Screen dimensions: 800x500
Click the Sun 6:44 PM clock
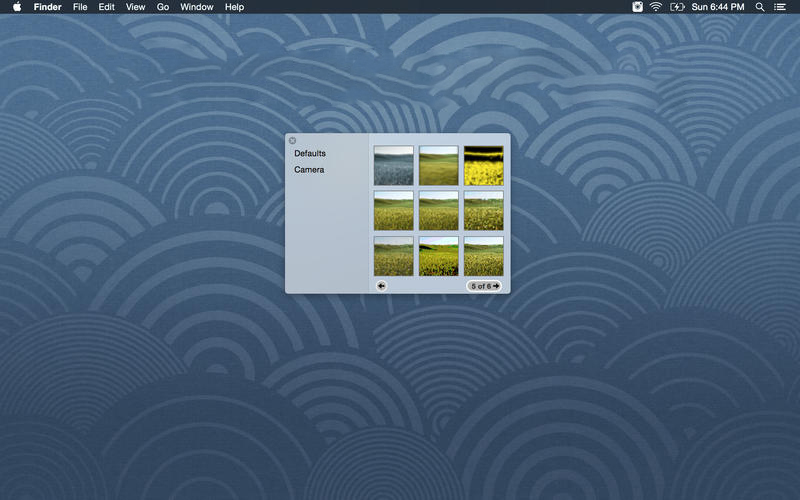click(x=720, y=7)
